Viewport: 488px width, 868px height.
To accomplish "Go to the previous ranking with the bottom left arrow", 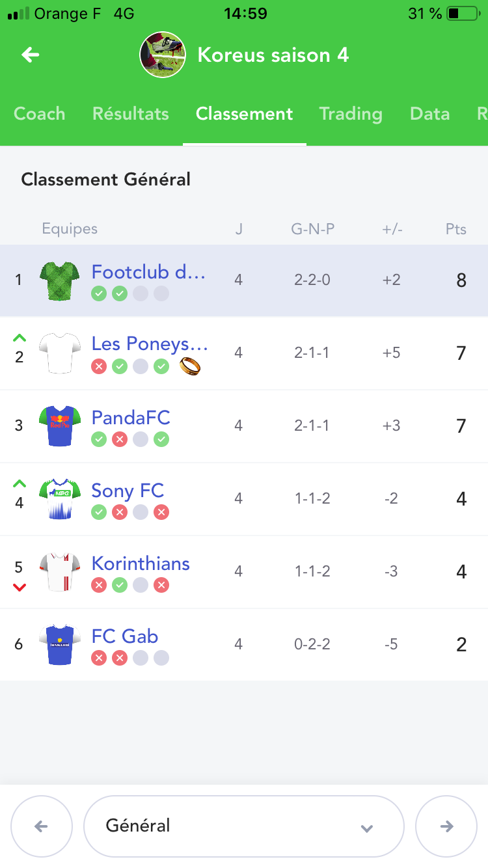I will tap(41, 826).
